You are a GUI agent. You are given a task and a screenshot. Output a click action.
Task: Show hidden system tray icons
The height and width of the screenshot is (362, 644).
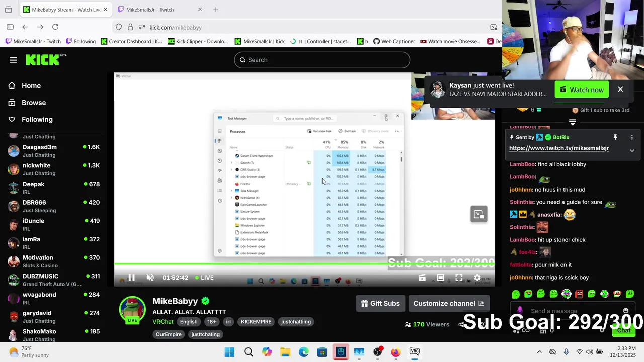click(539, 352)
